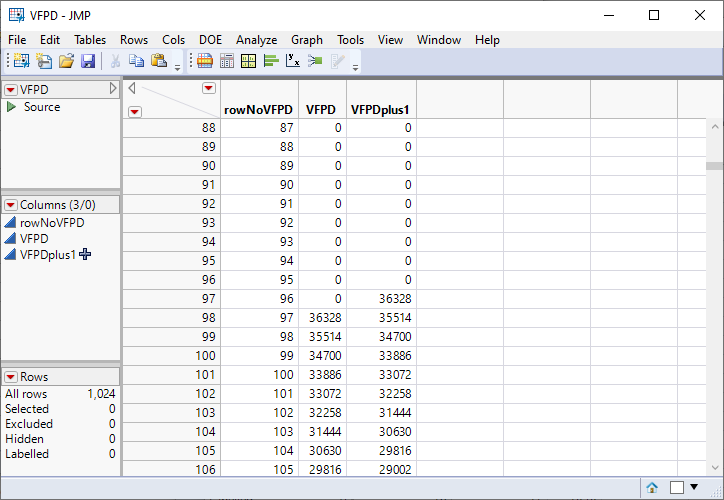Select rowNoVFPD in the Columns list

click(x=52, y=223)
